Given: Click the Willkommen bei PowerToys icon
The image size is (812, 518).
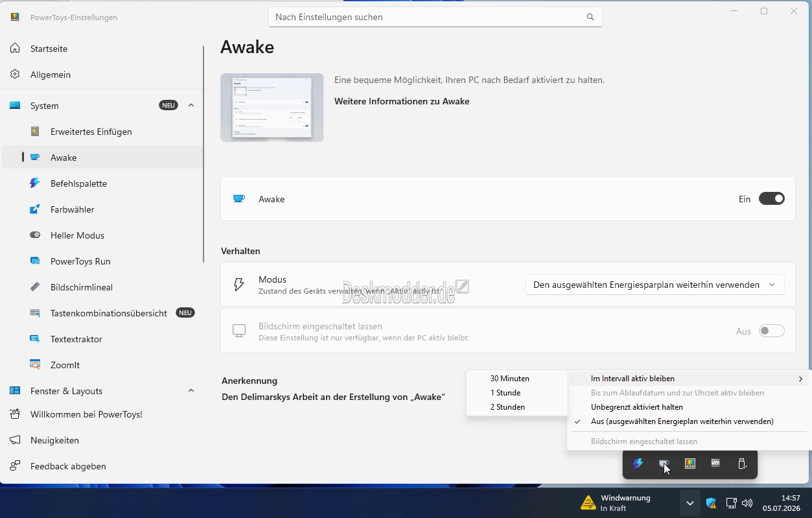Looking at the screenshot, I should (15, 414).
